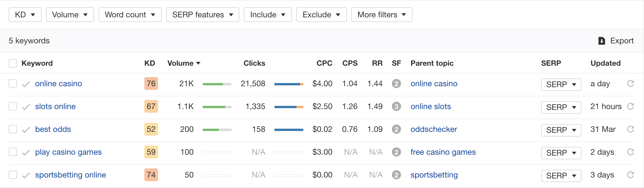This screenshot has width=644, height=188.
Task: Expand the SERP features filter
Action: click(203, 15)
